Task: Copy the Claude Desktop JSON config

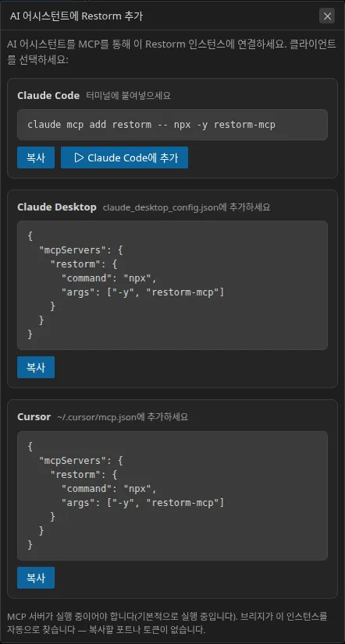Action: click(x=36, y=367)
